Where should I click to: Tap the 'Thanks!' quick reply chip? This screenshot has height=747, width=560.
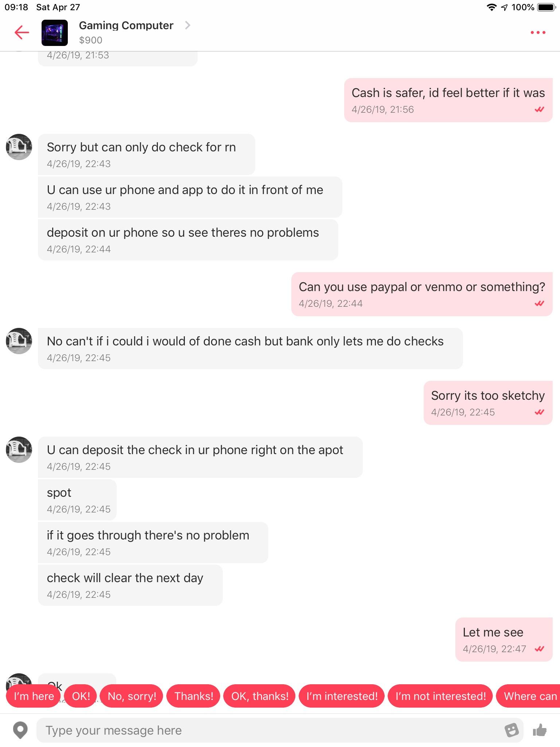[193, 696]
